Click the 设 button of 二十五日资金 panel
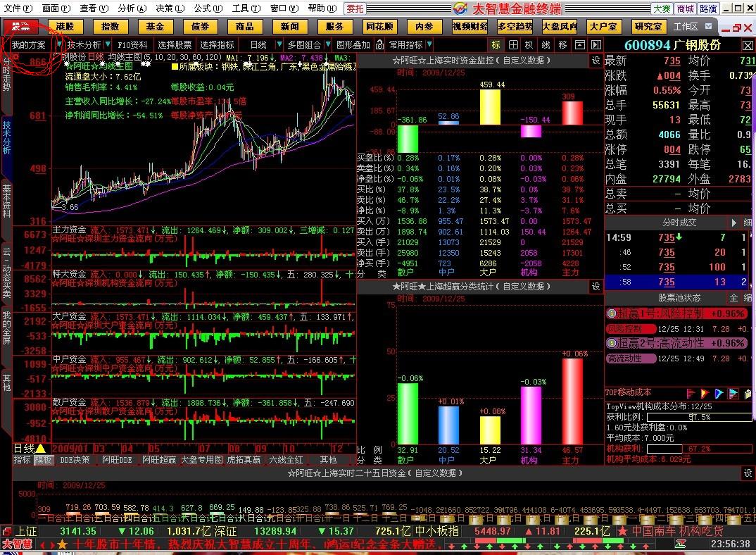Screen dimensions: 756x555 (748, 473)
